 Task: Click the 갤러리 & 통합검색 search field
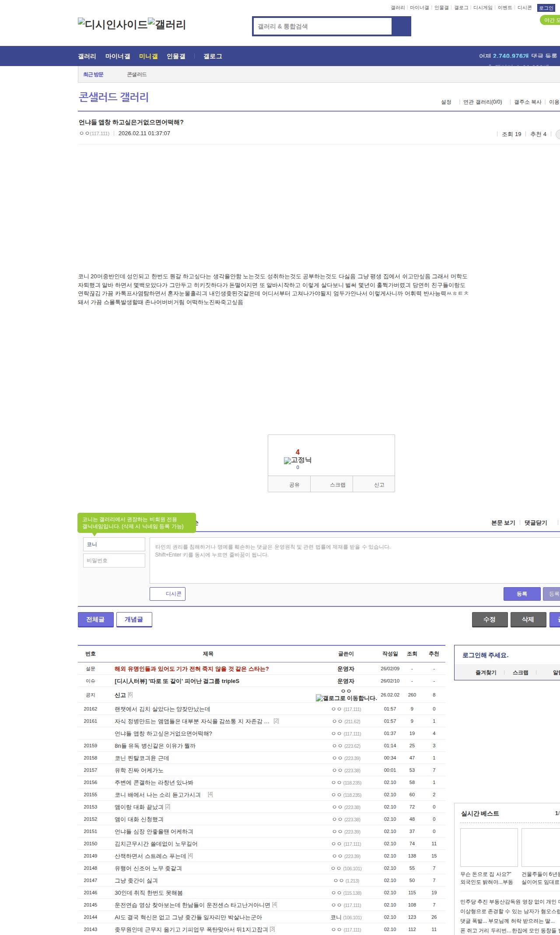[322, 26]
